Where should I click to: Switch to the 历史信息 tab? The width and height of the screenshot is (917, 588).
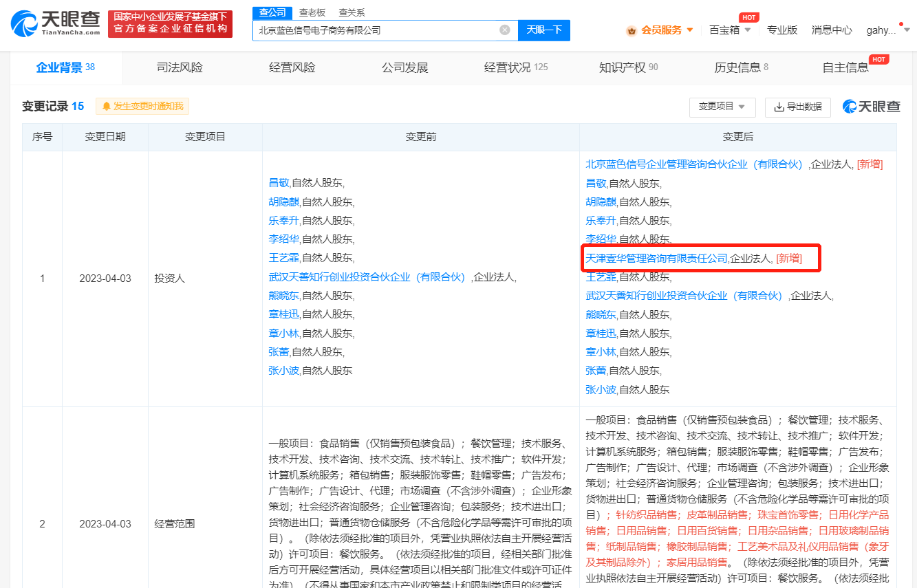741,67
